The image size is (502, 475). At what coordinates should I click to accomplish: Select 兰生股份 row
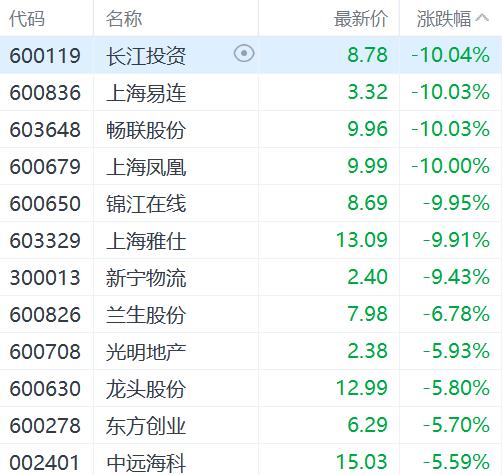click(251, 314)
